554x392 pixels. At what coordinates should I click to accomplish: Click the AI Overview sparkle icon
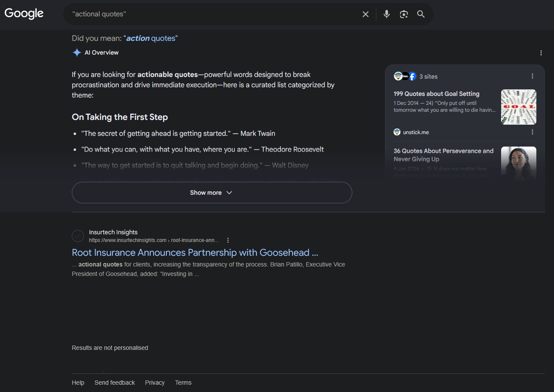[x=77, y=52]
